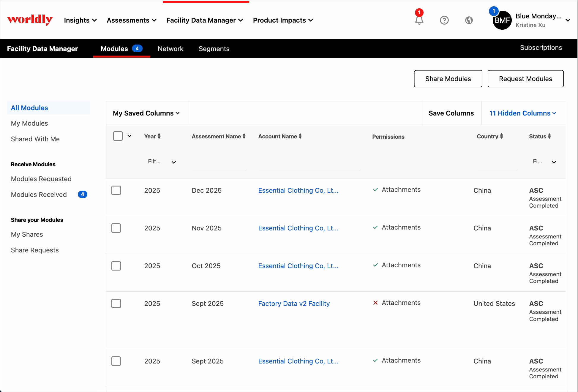Check the Factory Data v2 Facility row checkbox
This screenshot has height=392, width=578.
coord(116,304)
